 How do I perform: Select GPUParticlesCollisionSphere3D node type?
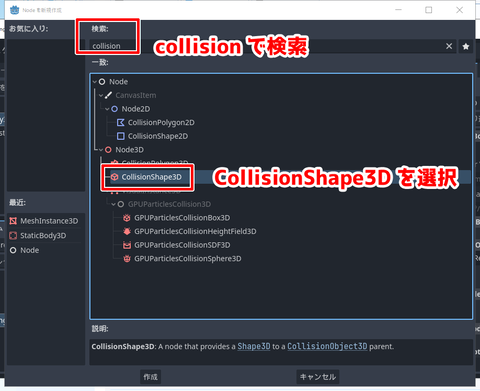click(x=188, y=259)
